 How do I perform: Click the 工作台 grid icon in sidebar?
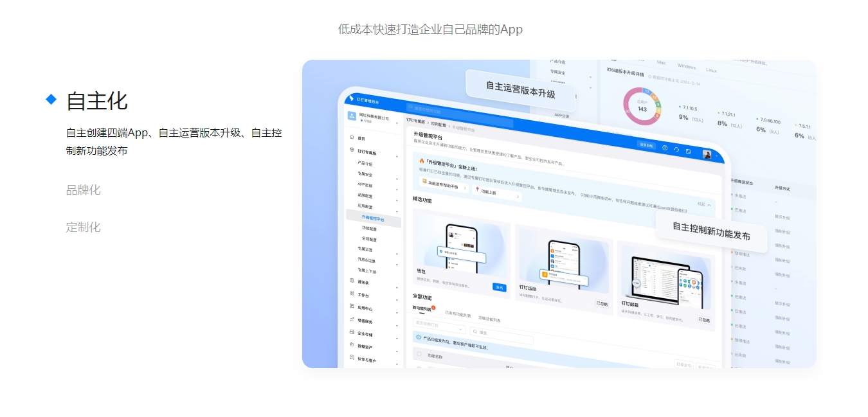[x=352, y=294]
